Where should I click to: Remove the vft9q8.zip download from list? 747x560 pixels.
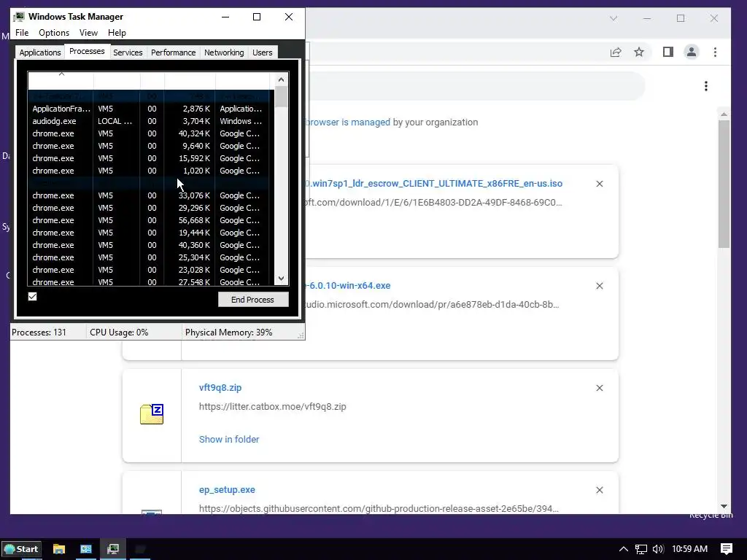point(600,388)
